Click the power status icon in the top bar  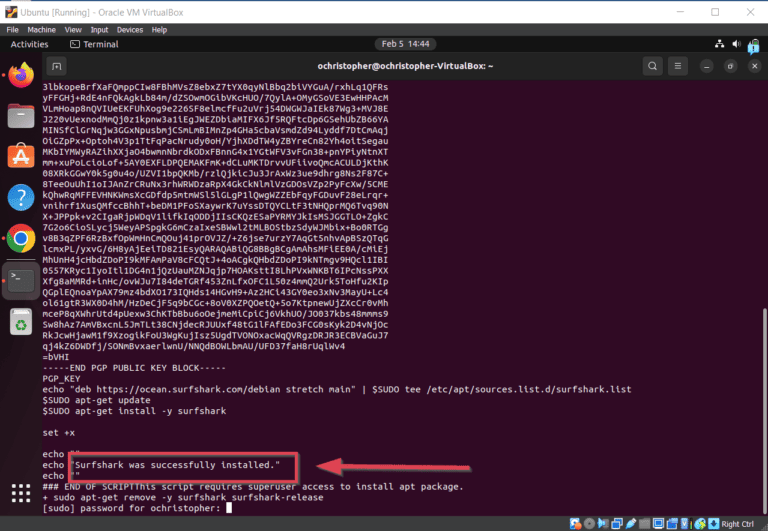tap(753, 47)
